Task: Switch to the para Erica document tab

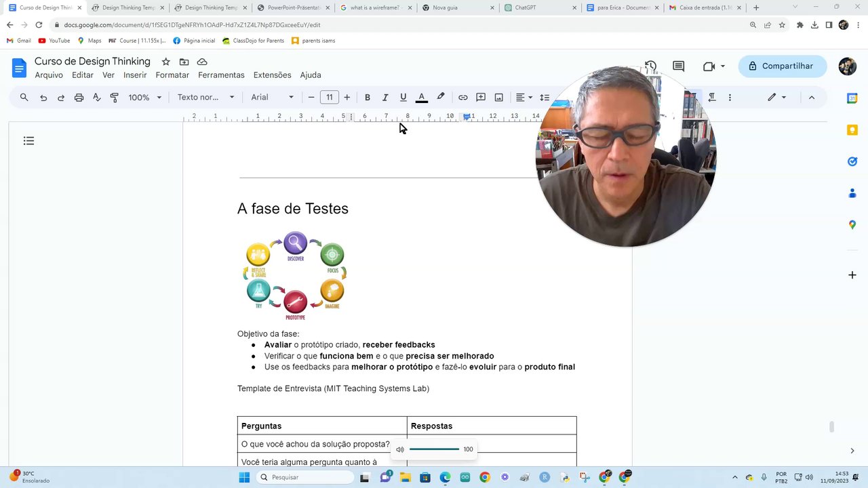Action: [x=623, y=7]
